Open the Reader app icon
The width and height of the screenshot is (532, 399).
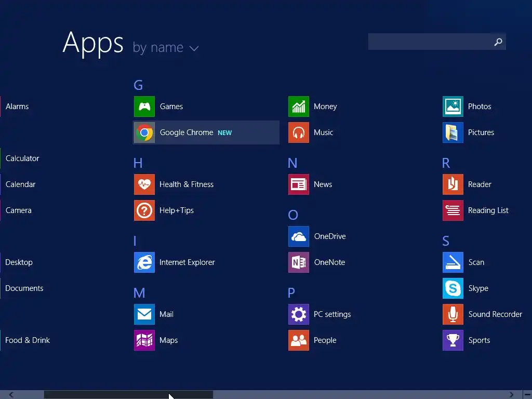pos(453,184)
